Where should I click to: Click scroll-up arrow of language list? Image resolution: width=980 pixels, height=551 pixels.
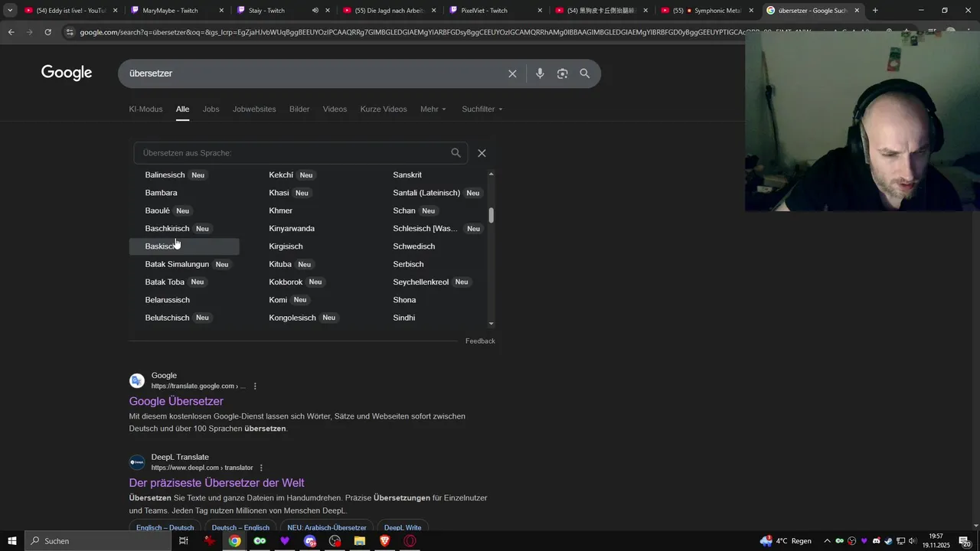click(x=491, y=174)
